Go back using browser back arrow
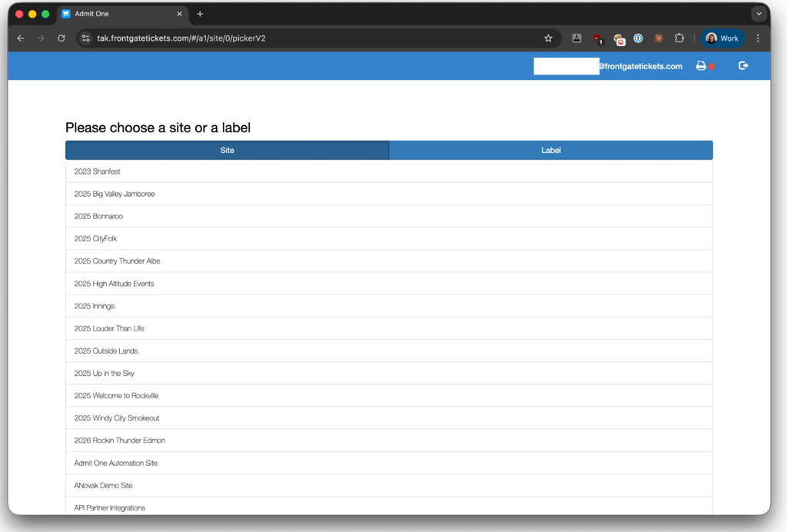The image size is (787, 532). pos(21,38)
